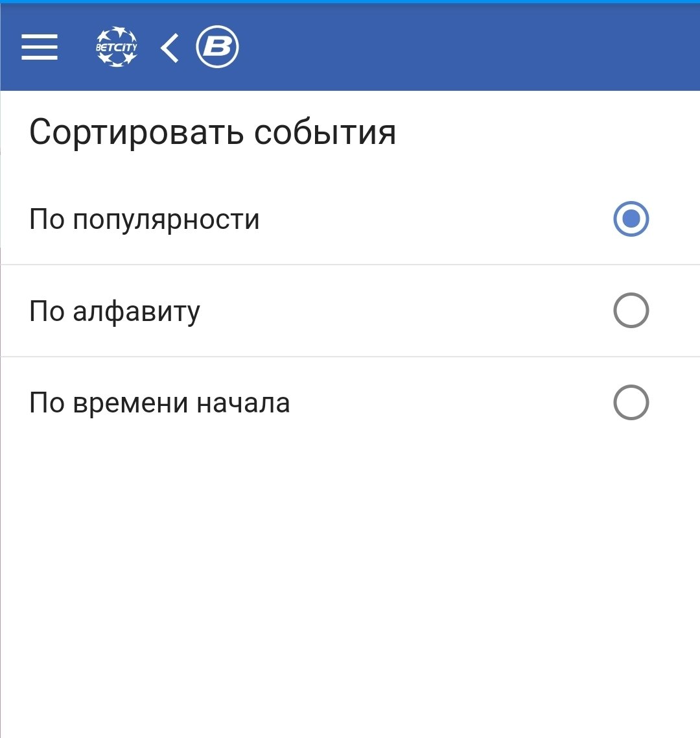The width and height of the screenshot is (700, 738).
Task: Click the Betcity star-ball logo
Action: (x=117, y=47)
